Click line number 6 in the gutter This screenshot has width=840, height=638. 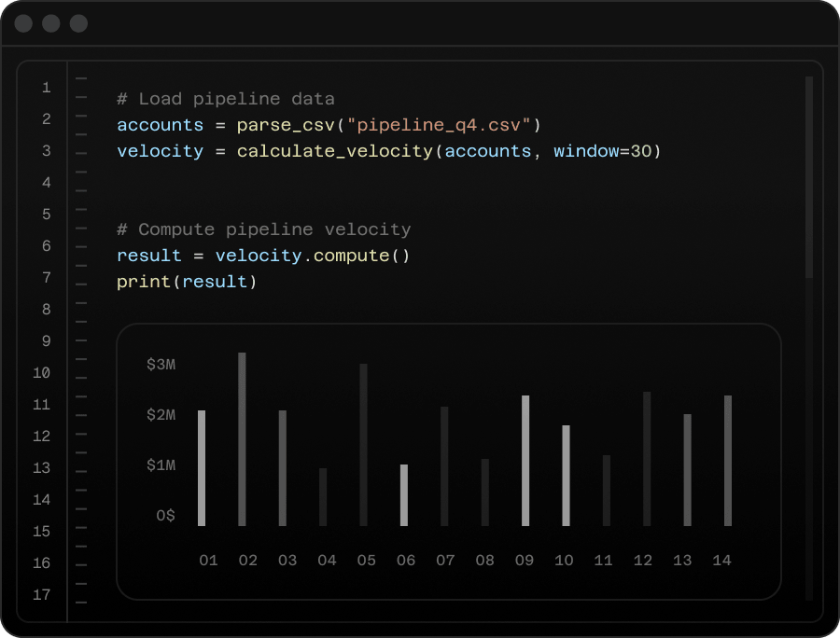pyautogui.click(x=47, y=245)
